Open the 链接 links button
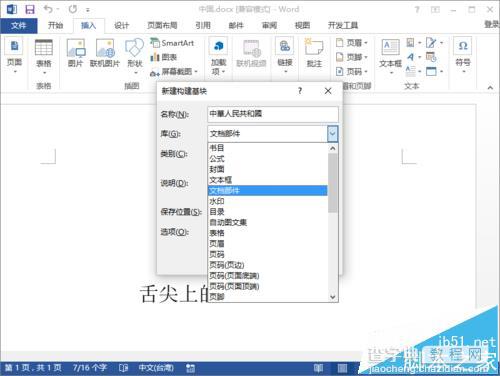 click(x=285, y=56)
